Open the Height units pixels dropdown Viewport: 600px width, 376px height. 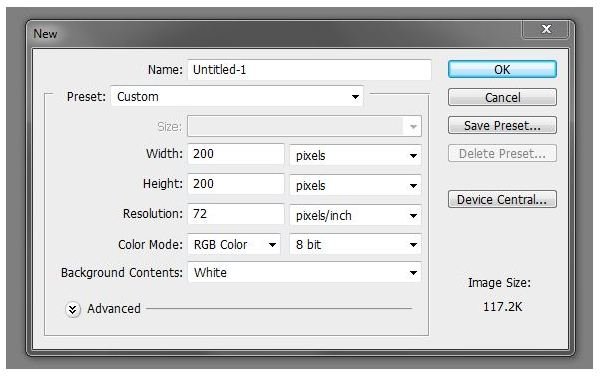click(x=355, y=186)
